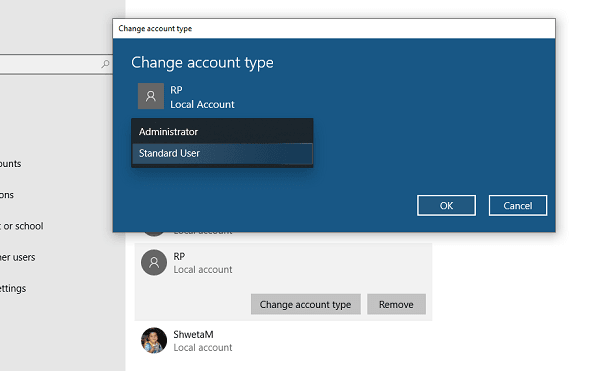The width and height of the screenshot is (600, 371).
Task: Open the 'or school' sidebar item
Action: 22,226
